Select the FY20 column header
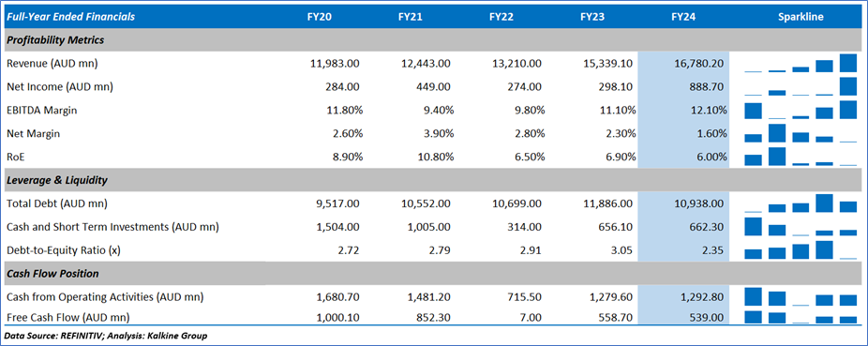 (x=320, y=17)
